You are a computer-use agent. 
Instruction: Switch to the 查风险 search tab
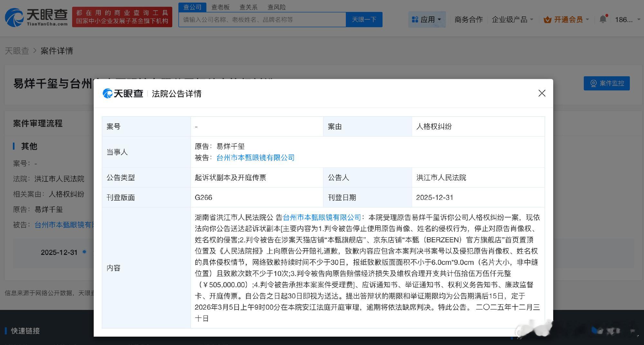[x=277, y=7]
